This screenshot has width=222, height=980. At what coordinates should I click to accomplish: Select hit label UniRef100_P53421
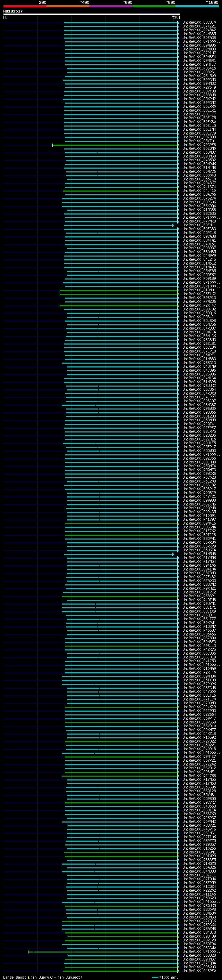tap(199, 317)
